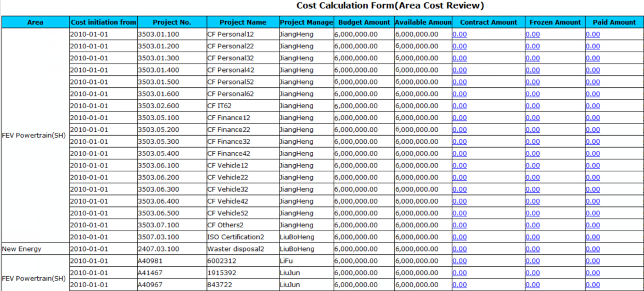Click the LiFu project manager cell
Screen dimensions: 644x291
click(x=286, y=261)
